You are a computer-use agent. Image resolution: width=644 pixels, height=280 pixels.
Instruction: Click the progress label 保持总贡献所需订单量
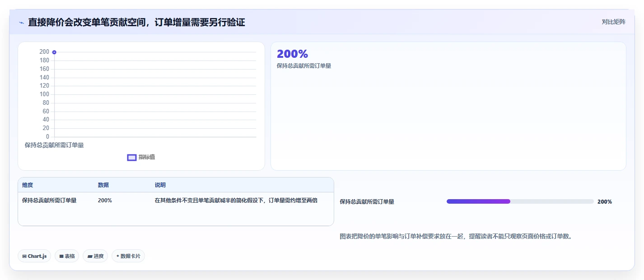(x=367, y=202)
